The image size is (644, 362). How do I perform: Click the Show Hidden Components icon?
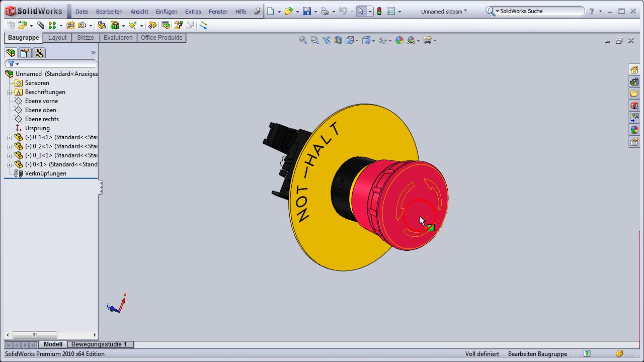pyautogui.click(x=102, y=25)
